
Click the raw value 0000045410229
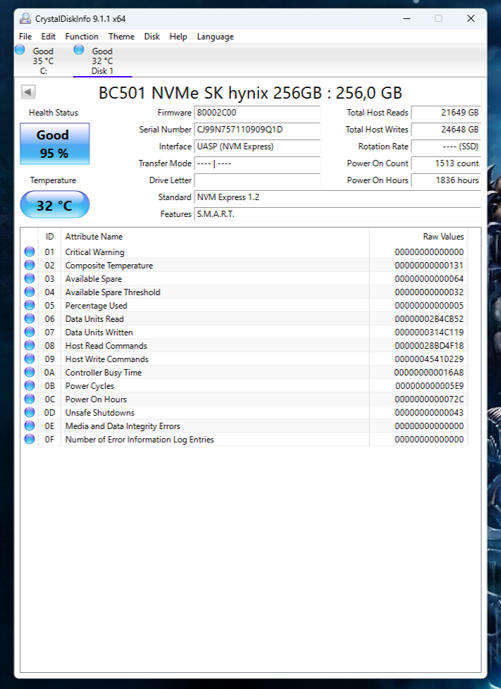point(429,359)
